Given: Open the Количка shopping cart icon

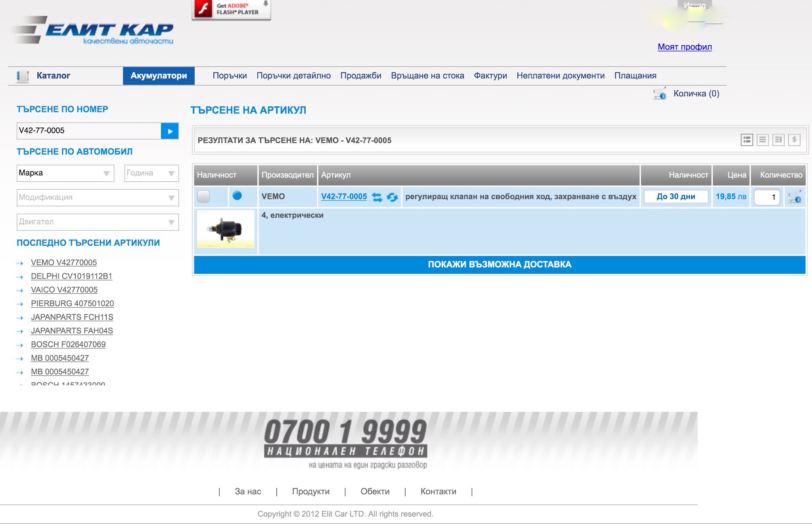Looking at the screenshot, I should point(660,94).
